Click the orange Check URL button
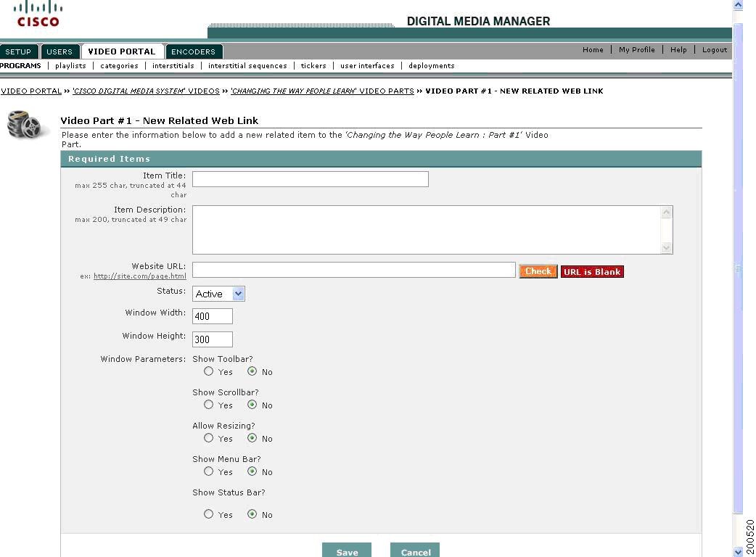 (x=538, y=271)
